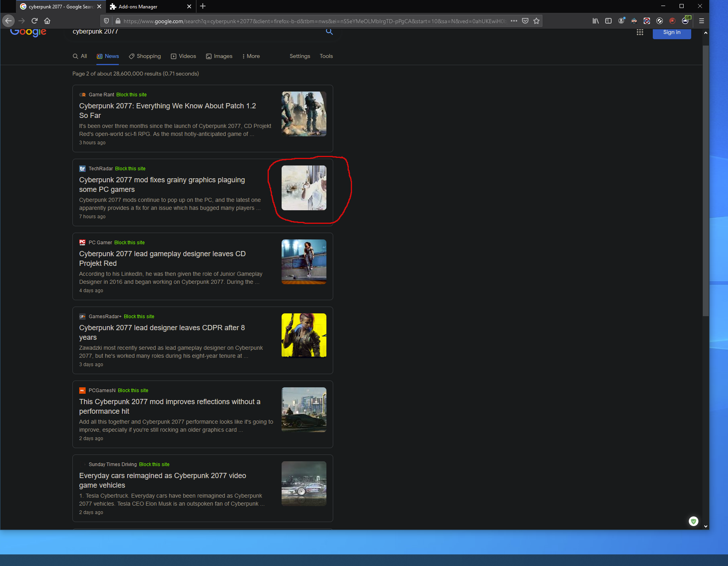Expand the More search options menu
This screenshot has height=566, width=728.
pos(251,56)
